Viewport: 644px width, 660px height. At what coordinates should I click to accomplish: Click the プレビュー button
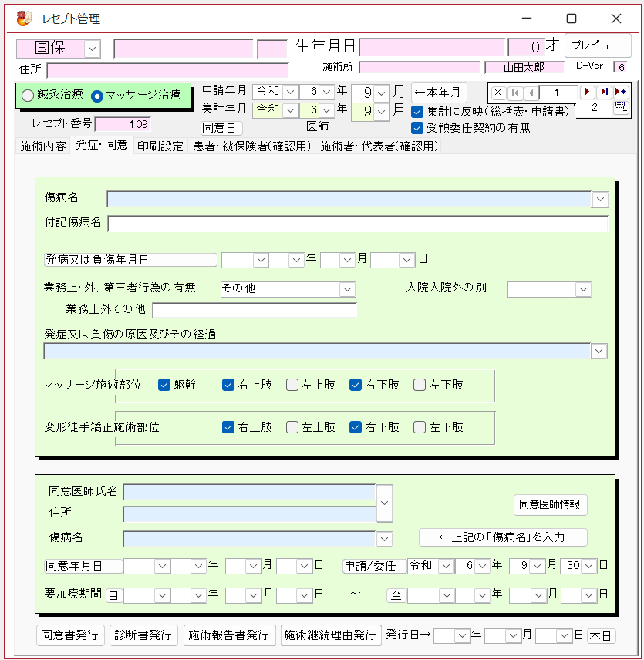[595, 45]
